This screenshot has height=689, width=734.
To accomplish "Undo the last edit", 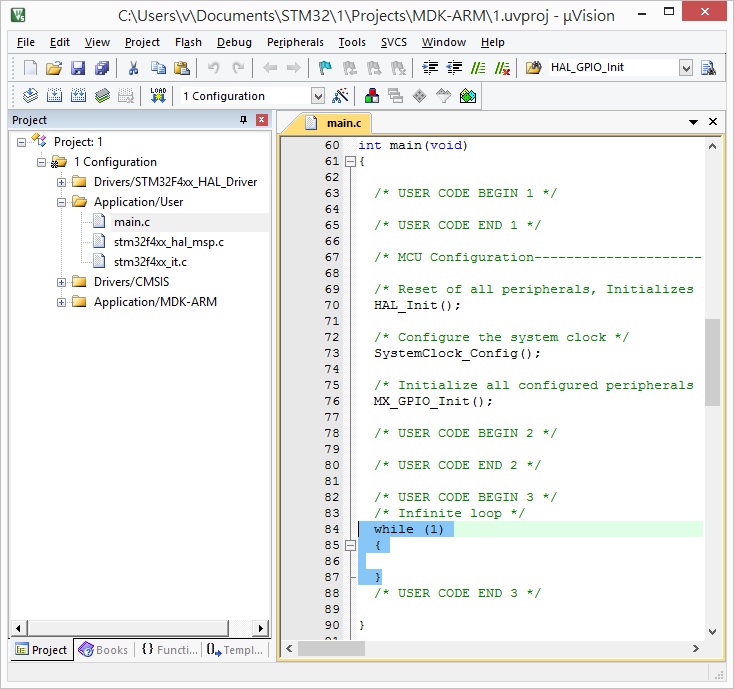I will point(213,68).
